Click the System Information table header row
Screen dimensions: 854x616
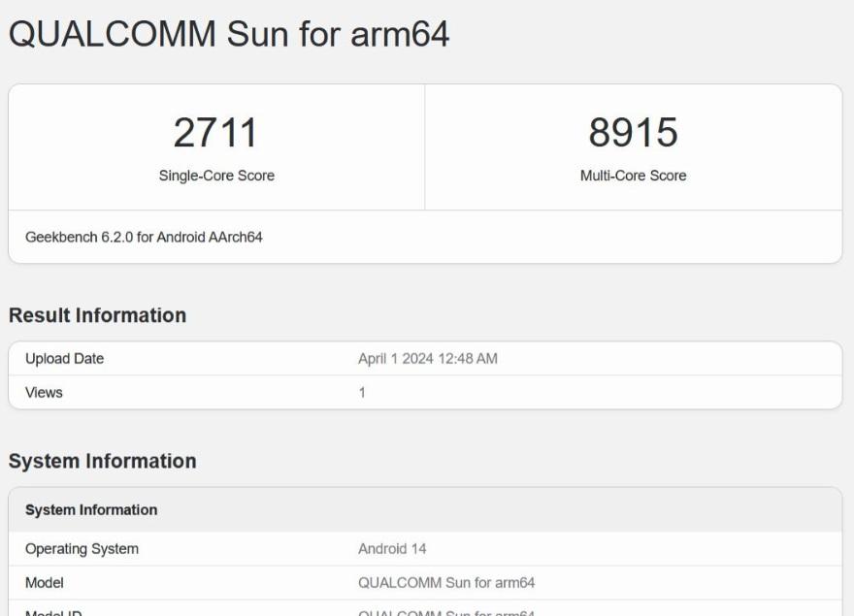coord(91,510)
